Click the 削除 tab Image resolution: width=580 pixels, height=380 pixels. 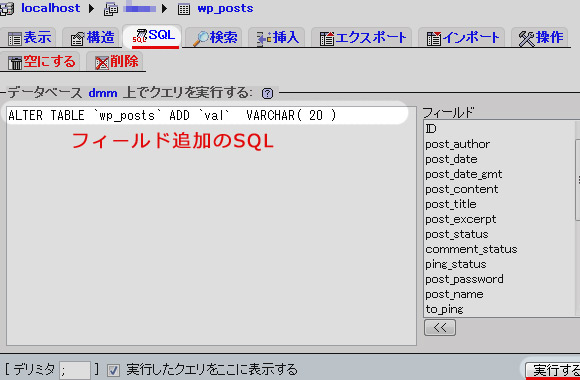click(x=116, y=62)
